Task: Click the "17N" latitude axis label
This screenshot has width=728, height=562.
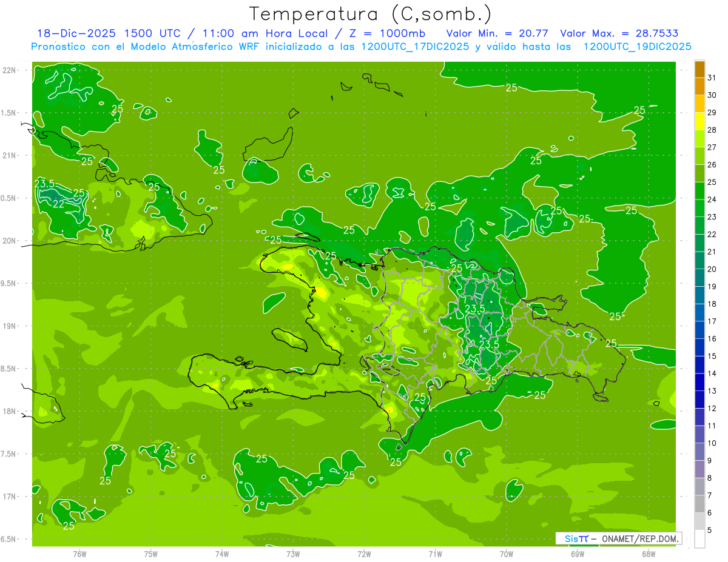Action: click(8, 497)
